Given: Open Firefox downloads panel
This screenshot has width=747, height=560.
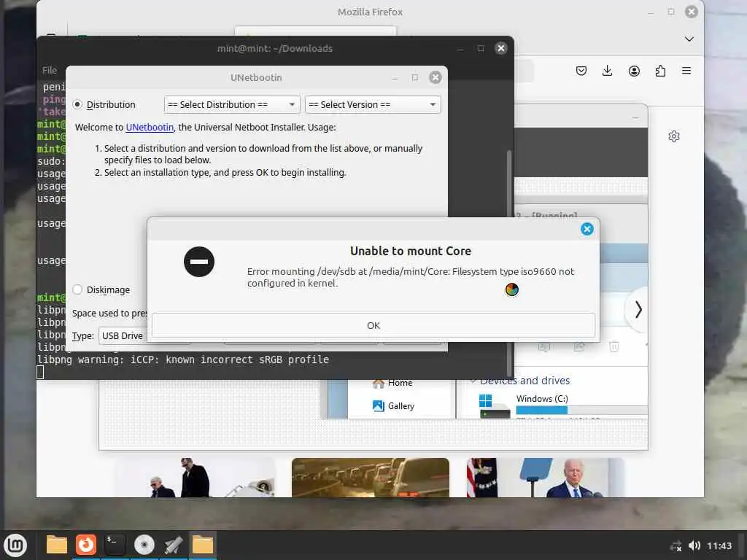Looking at the screenshot, I should [608, 71].
